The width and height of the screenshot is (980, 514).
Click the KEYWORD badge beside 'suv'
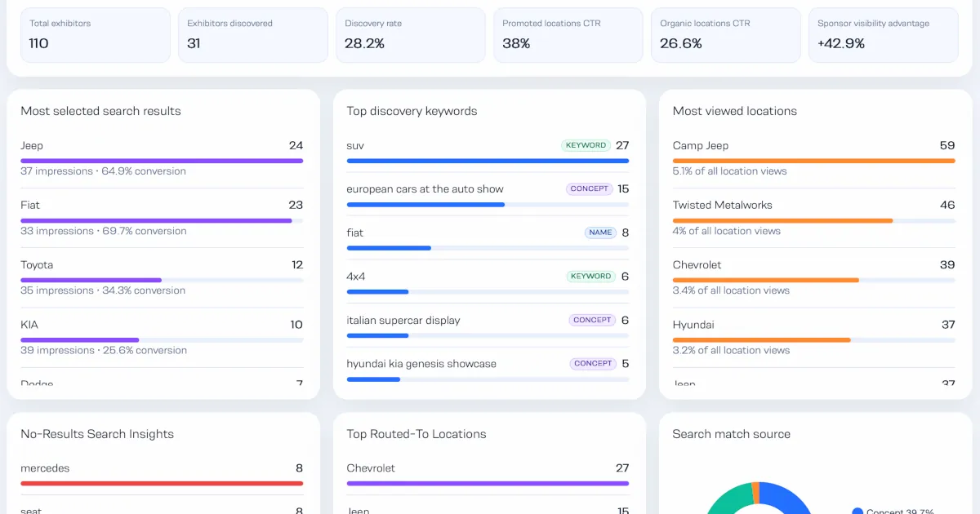click(586, 145)
